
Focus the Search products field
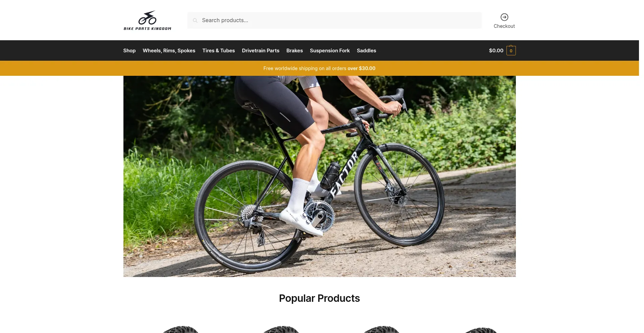click(x=334, y=20)
